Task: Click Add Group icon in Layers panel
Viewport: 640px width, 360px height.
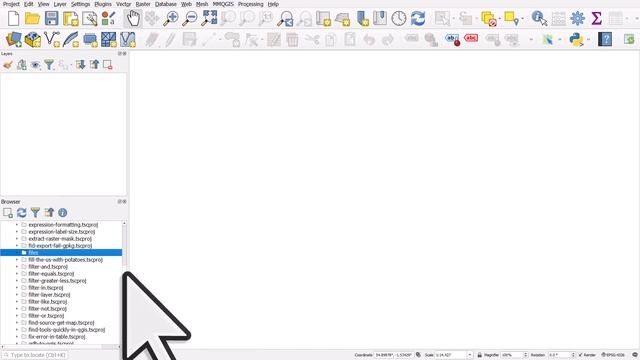Action: point(22,64)
